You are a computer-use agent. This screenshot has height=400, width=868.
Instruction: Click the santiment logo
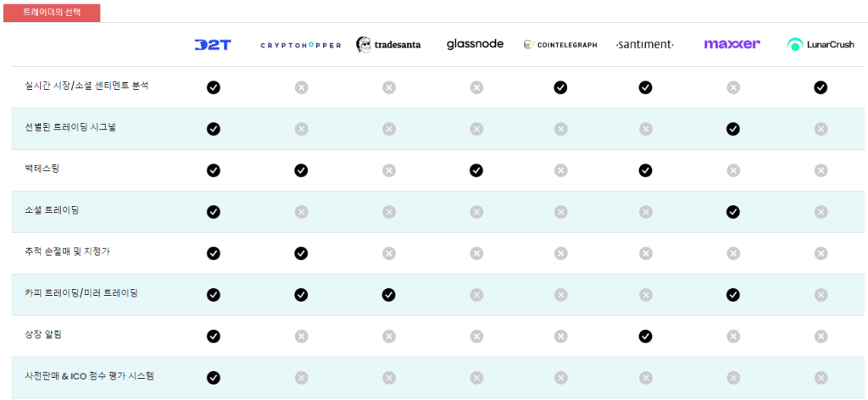point(645,45)
